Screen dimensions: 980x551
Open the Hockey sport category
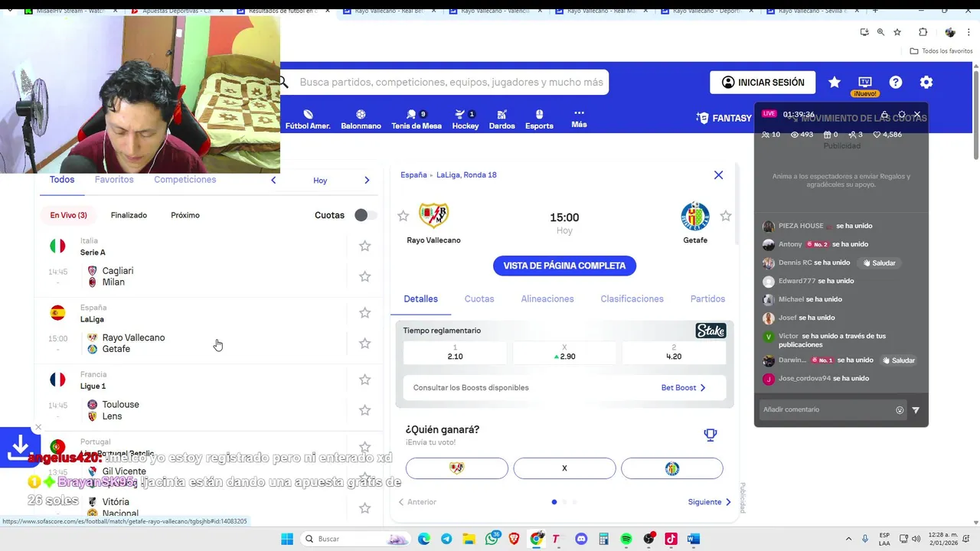tap(465, 119)
